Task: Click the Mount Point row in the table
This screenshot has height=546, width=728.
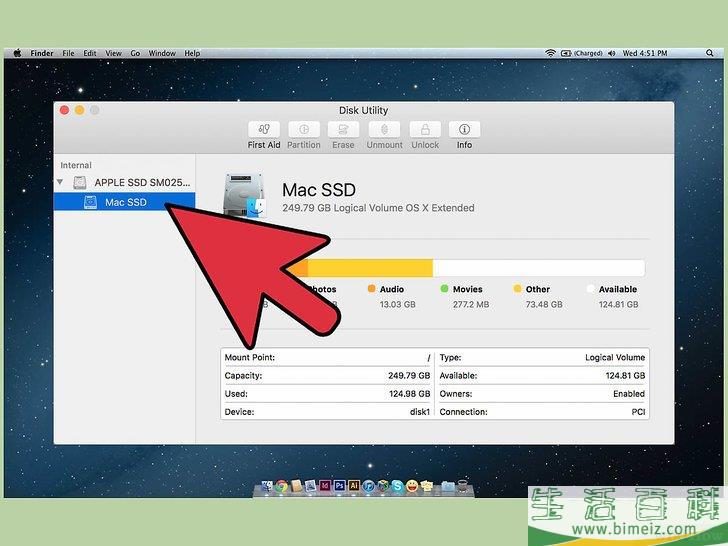Action: (327, 358)
